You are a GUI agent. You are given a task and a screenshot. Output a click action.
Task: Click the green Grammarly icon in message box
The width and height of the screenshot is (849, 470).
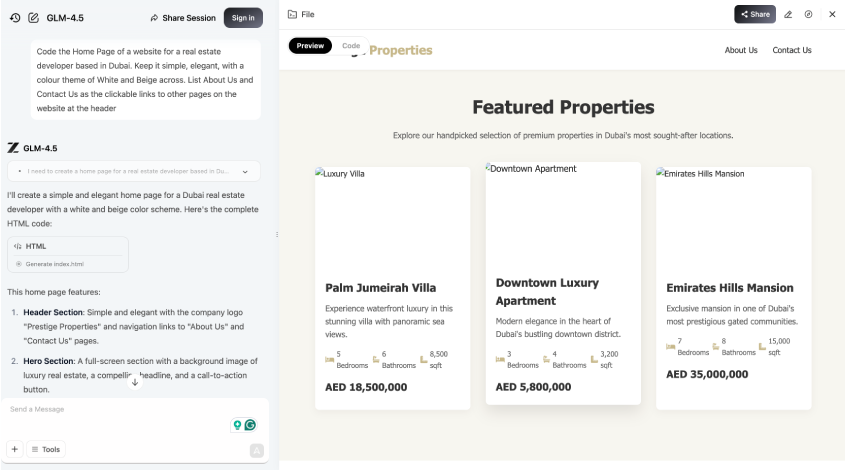pyautogui.click(x=250, y=425)
